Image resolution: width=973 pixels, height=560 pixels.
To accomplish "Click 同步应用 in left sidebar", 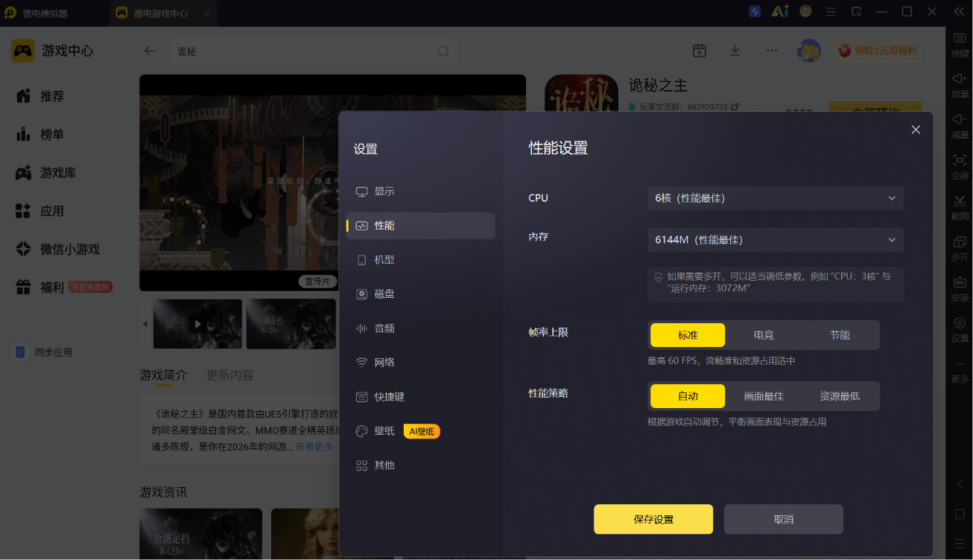I will [45, 352].
